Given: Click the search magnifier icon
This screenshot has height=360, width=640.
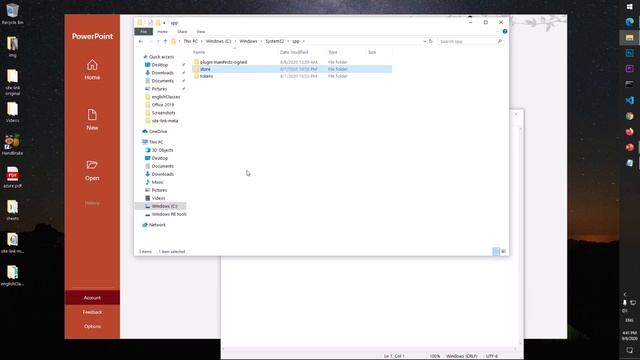Looking at the screenshot, I should (500, 41).
